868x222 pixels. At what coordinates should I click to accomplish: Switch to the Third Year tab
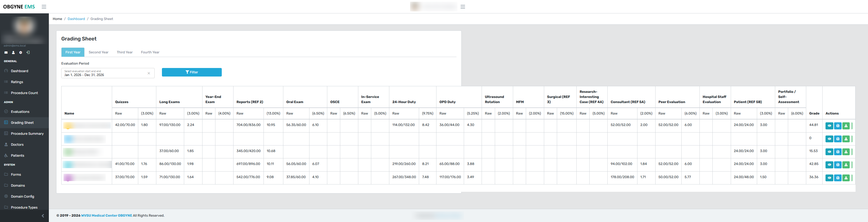[125, 52]
